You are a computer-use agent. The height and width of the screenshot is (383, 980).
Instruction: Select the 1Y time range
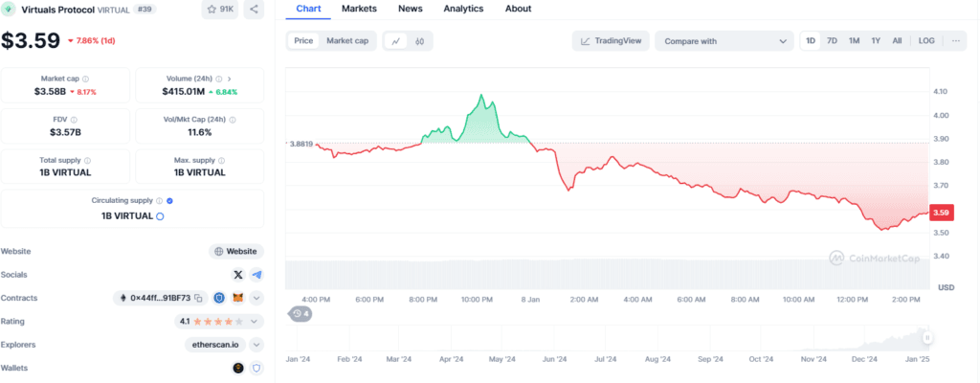click(876, 40)
